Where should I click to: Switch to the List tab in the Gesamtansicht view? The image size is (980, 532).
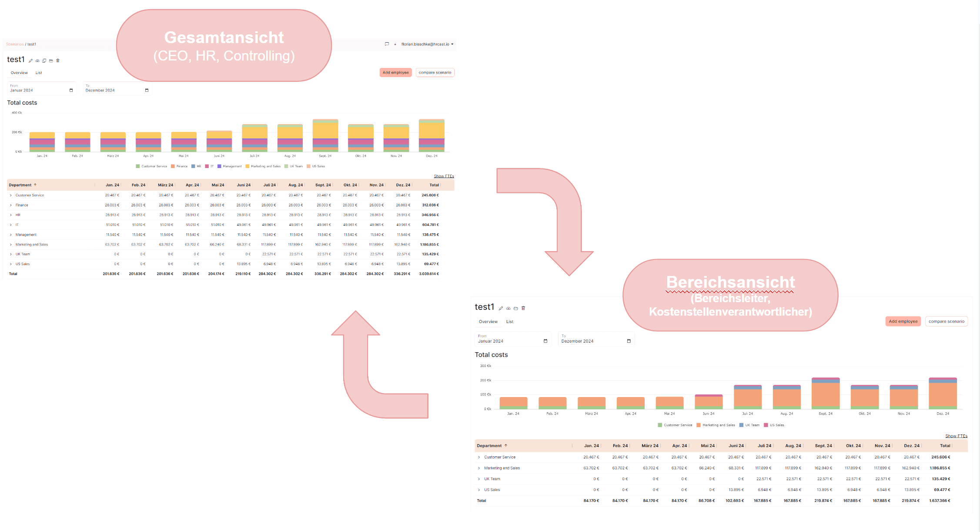[39, 73]
